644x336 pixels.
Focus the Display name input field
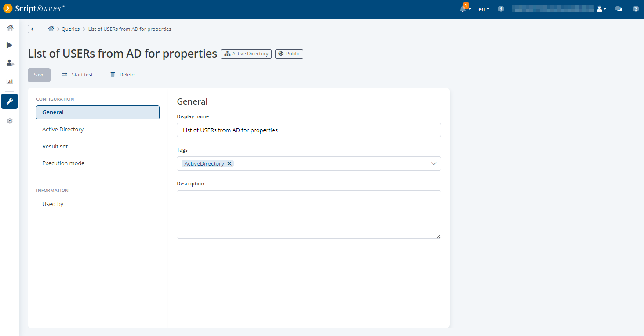click(309, 130)
